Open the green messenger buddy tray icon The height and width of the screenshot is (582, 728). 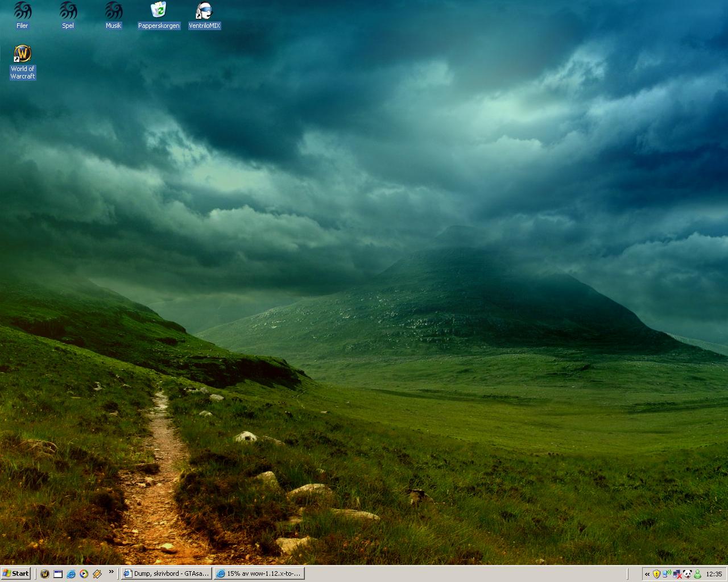[x=697, y=574]
